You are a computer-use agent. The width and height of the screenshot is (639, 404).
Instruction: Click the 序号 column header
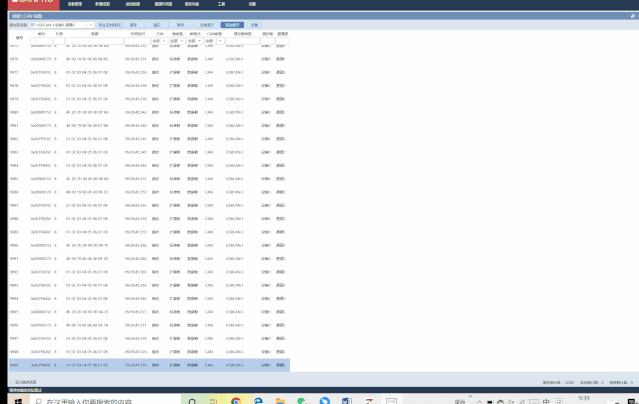[19, 38]
